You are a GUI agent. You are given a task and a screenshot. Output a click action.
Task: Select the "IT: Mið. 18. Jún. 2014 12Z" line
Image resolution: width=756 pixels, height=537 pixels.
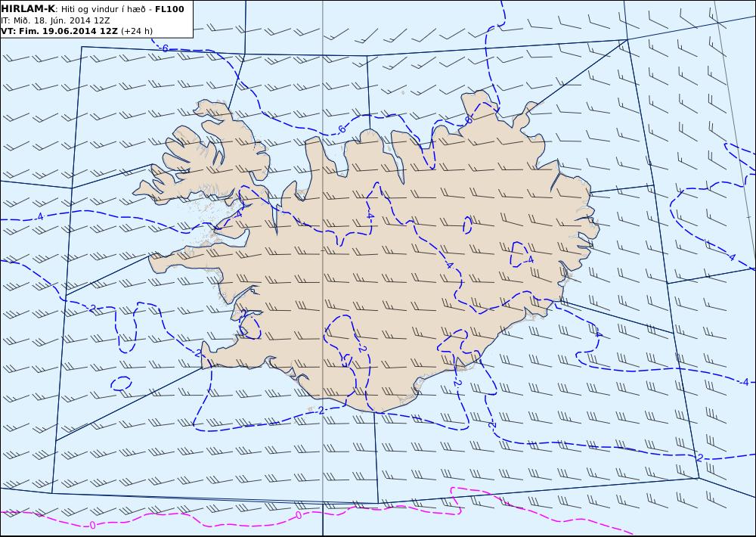[x=55, y=20]
